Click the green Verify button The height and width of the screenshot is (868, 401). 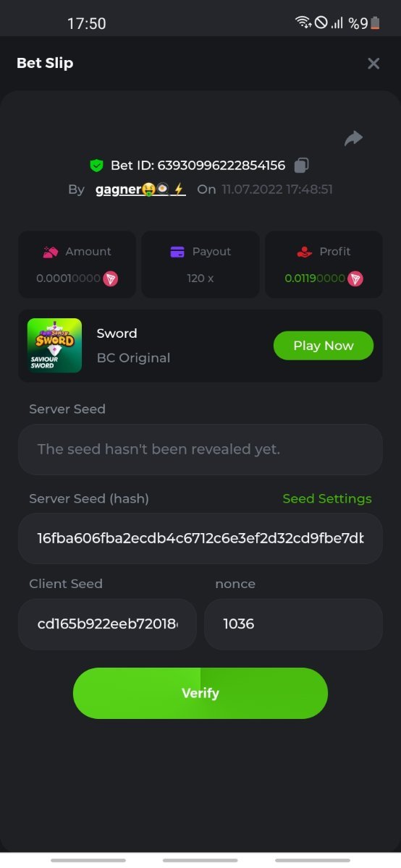pos(200,693)
